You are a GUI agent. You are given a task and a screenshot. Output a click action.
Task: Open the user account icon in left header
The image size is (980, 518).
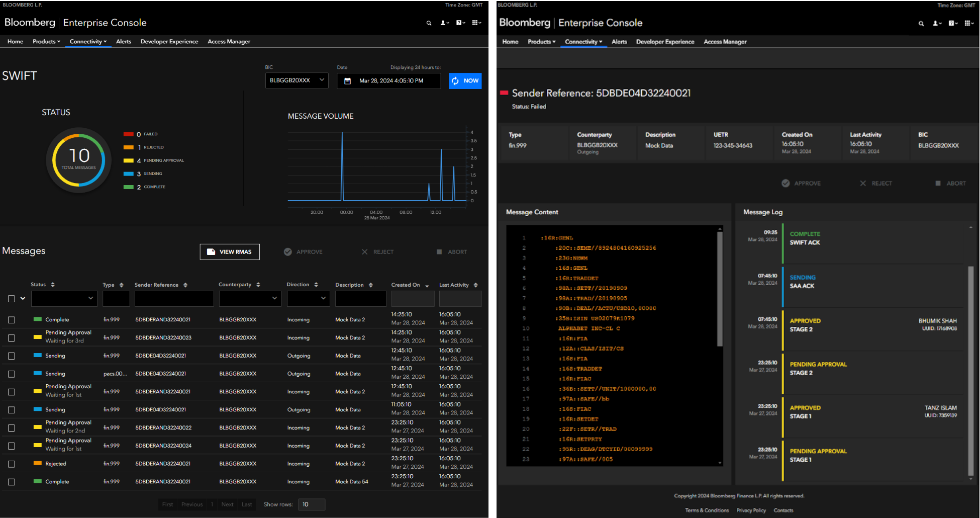pos(444,23)
